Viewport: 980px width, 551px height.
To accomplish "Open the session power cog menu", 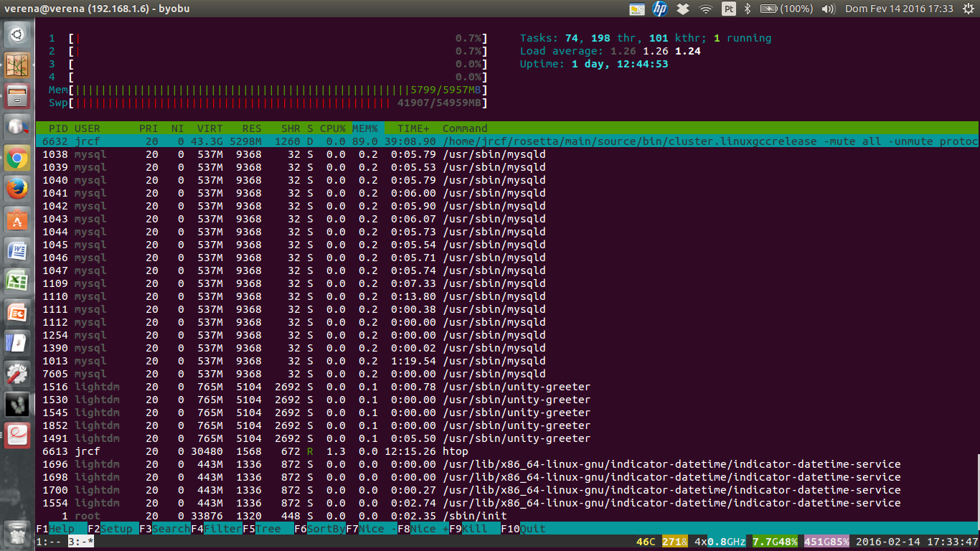I will pyautogui.click(x=967, y=9).
